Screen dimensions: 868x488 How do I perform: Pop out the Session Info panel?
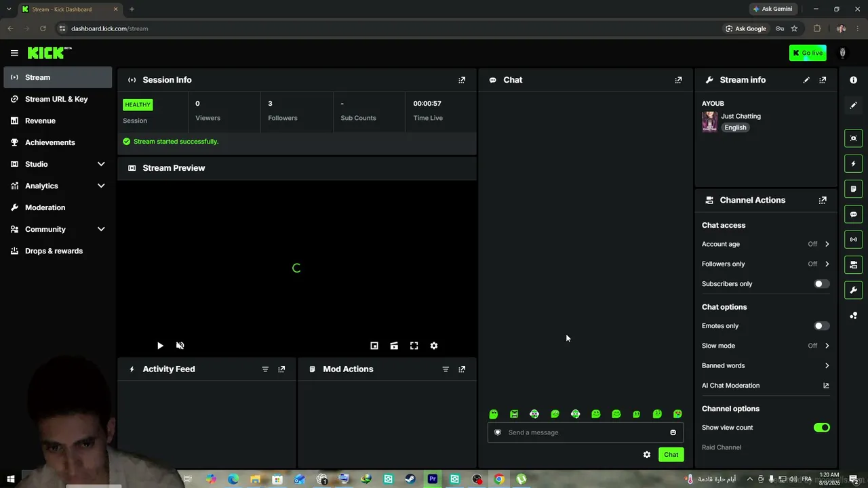[x=462, y=80]
